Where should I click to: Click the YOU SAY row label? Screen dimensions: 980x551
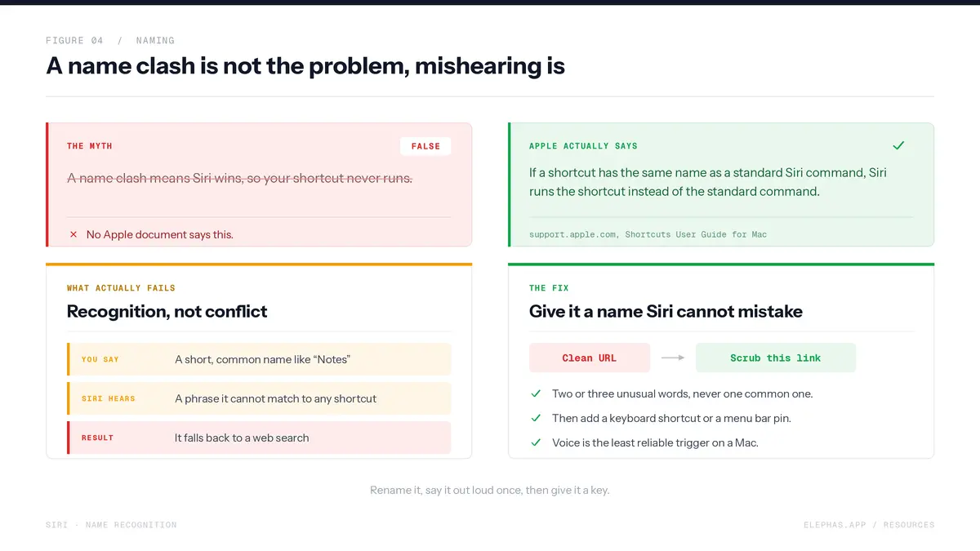(x=100, y=359)
